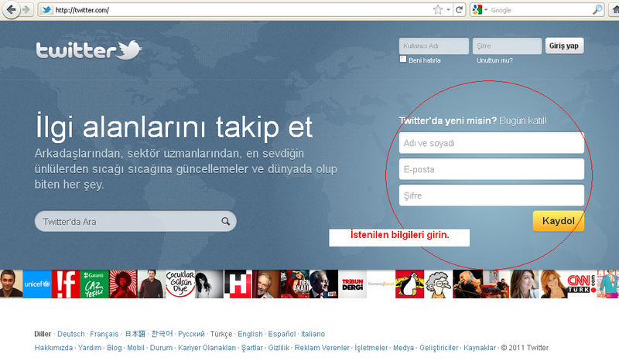Check the Beni hatırla checkbox
Image resolution: width=619 pixels, height=364 pixels.
(x=402, y=60)
